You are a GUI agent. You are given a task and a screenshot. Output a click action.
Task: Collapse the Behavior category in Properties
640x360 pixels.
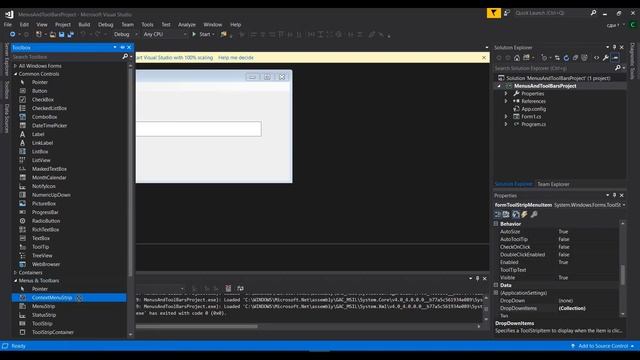[496, 224]
